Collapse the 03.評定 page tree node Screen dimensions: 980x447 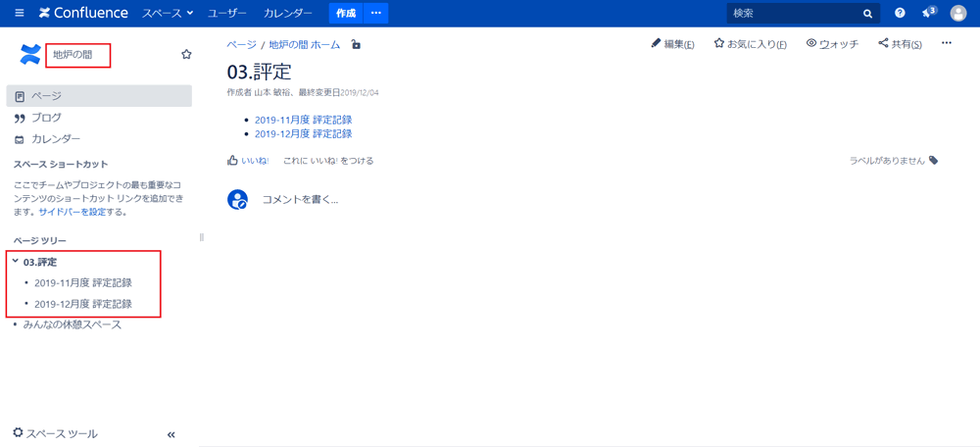tap(15, 262)
